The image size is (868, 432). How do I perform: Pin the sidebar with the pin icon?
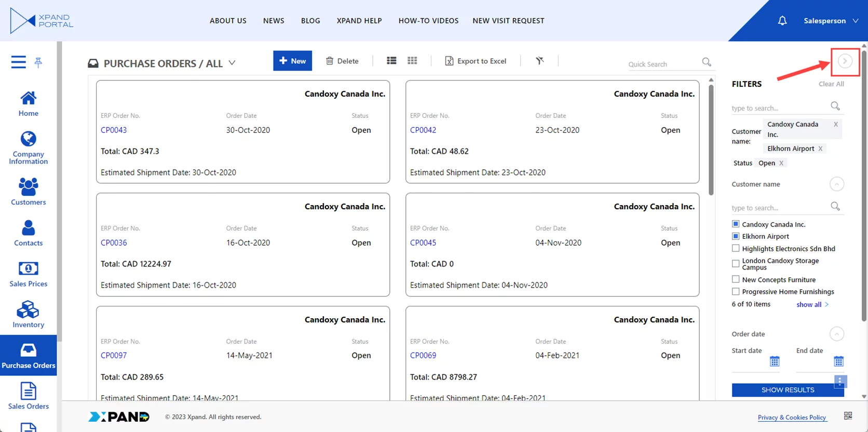coord(38,63)
